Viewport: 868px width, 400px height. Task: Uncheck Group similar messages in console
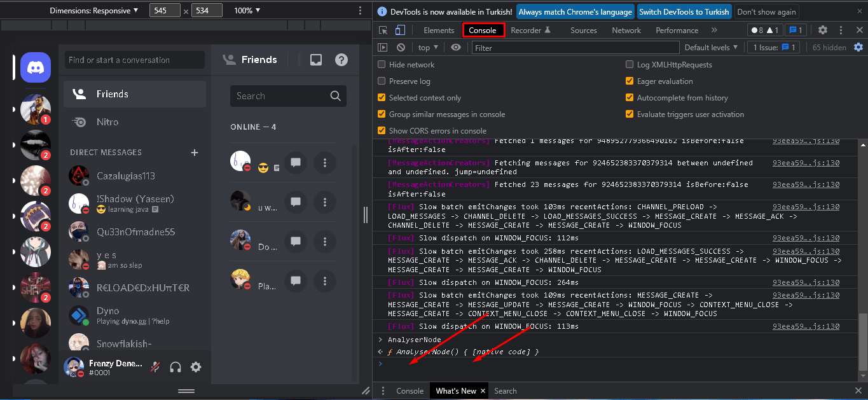tap(382, 114)
